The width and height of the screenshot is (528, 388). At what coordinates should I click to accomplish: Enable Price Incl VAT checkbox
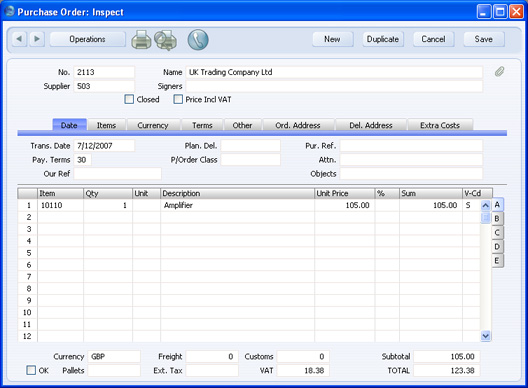(178, 99)
